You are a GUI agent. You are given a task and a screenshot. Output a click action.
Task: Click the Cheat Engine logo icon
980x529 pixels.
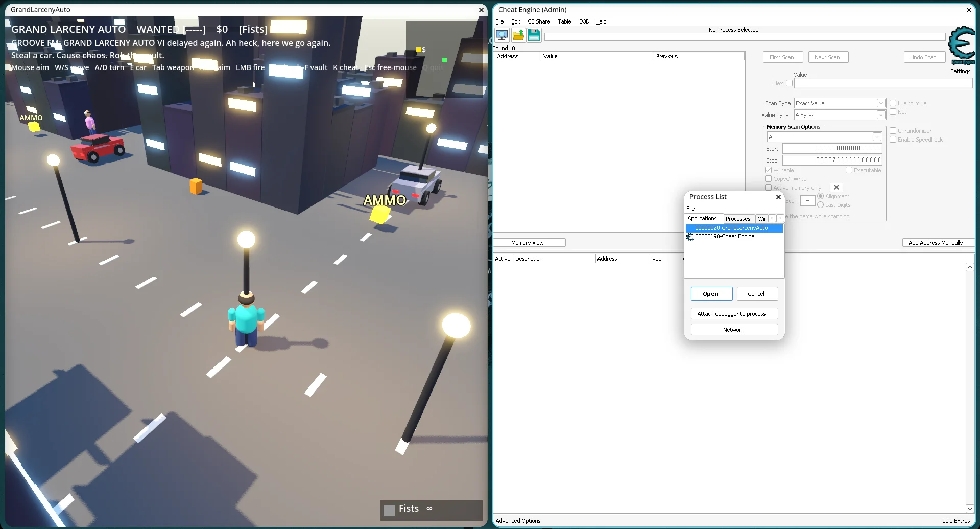coord(962,45)
